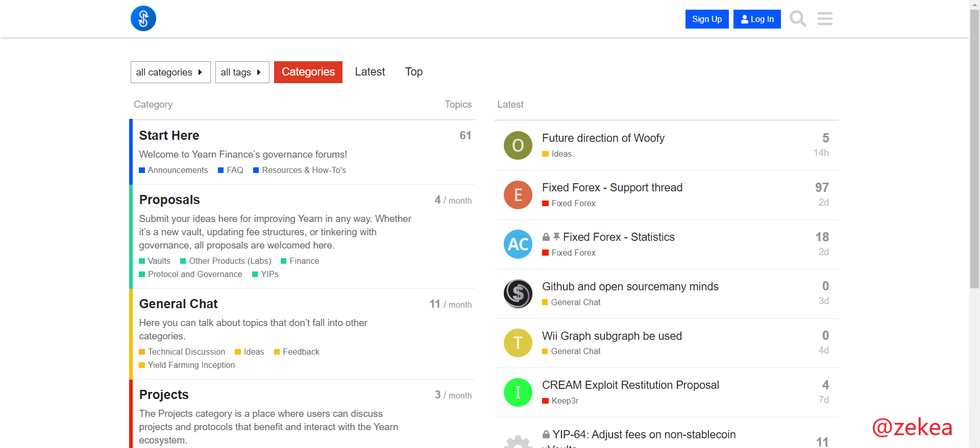980x448 pixels.
Task: Open topic 'Future direction of Woofy'
Action: point(603,138)
